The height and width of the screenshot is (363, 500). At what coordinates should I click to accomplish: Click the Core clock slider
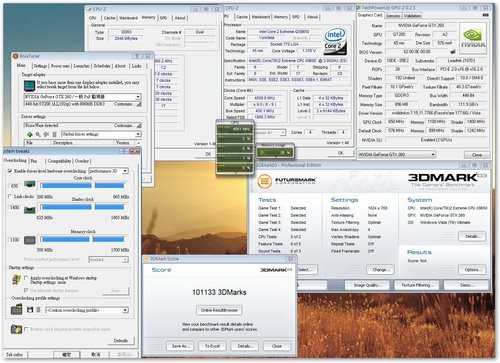pos(83,186)
